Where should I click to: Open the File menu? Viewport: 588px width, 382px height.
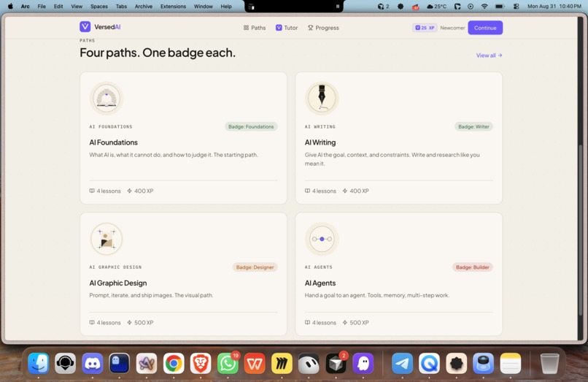pyautogui.click(x=42, y=7)
